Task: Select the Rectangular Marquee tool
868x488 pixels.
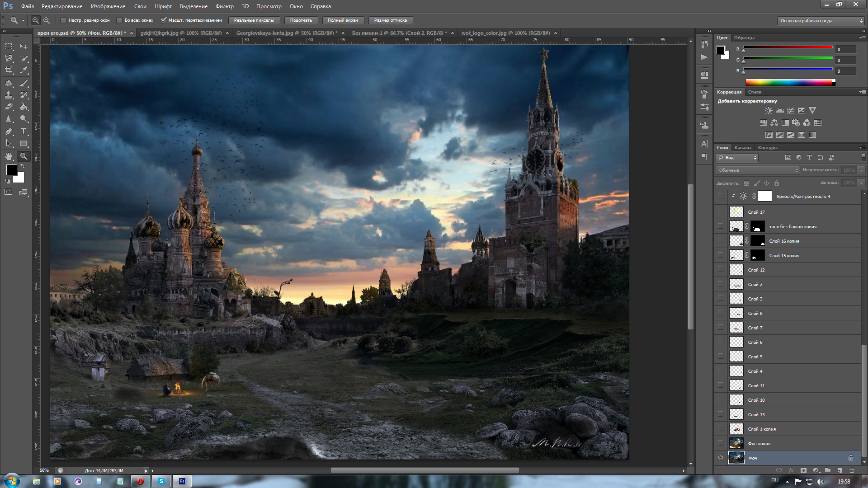Action: pos(9,47)
